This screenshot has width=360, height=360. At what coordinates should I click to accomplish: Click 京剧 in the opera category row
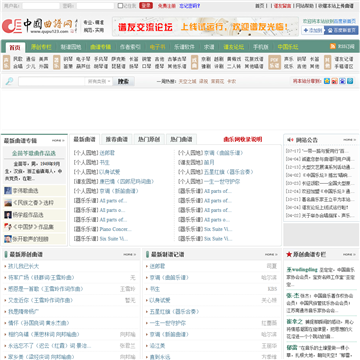coord(206,59)
